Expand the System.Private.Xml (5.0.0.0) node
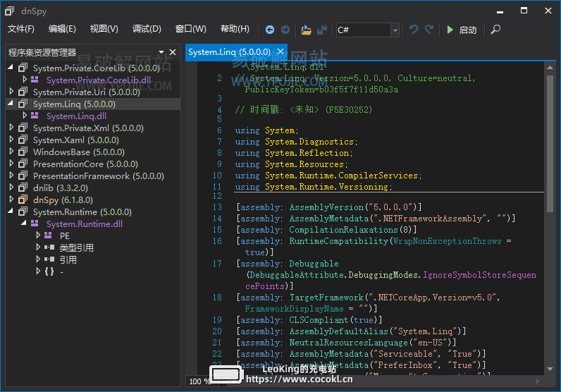This screenshot has height=392, width=561. (11, 128)
